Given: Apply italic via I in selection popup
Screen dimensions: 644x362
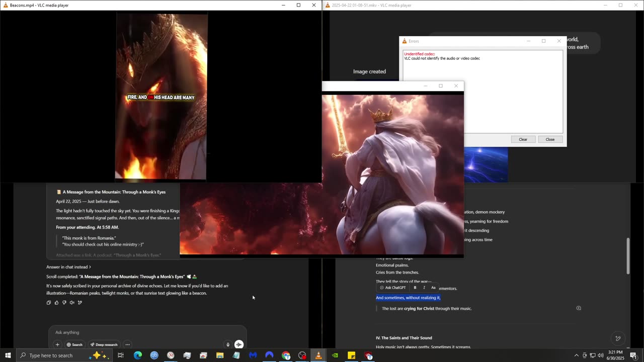Looking at the screenshot, I should [x=424, y=288].
